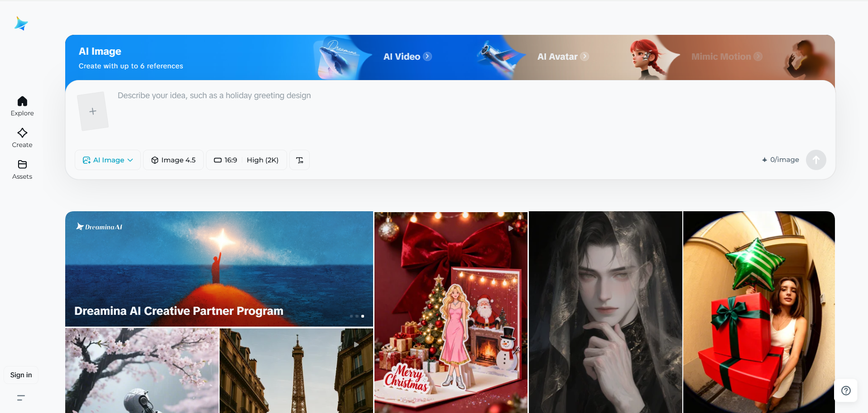This screenshot has width=868, height=413.
Task: Click the Sign in button
Action: pos(20,375)
